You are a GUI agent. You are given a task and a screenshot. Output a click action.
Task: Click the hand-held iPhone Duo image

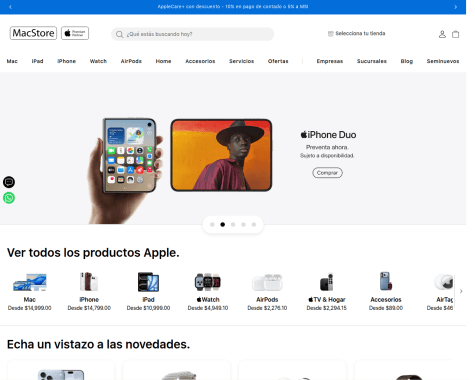tap(127, 170)
